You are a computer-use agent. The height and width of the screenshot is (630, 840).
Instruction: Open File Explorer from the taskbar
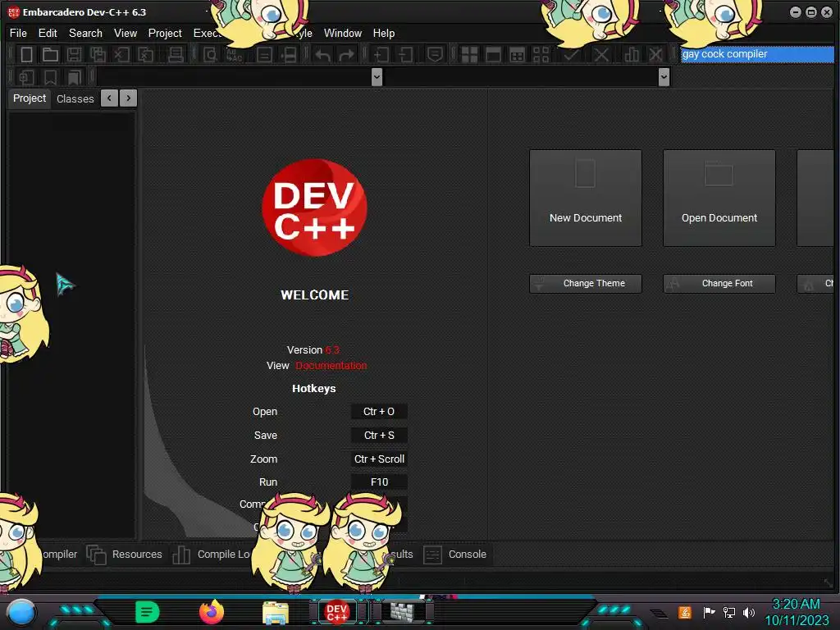(276, 613)
